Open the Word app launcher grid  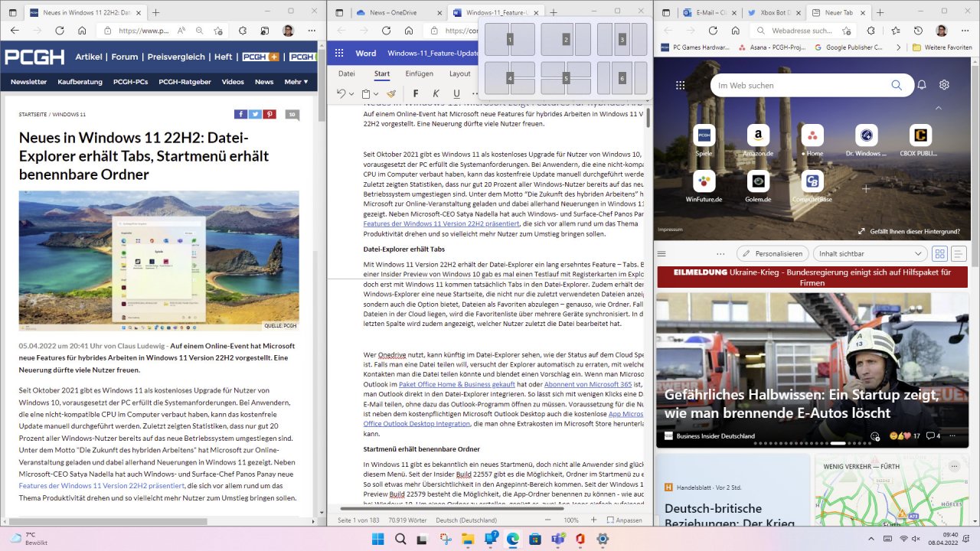coord(339,54)
